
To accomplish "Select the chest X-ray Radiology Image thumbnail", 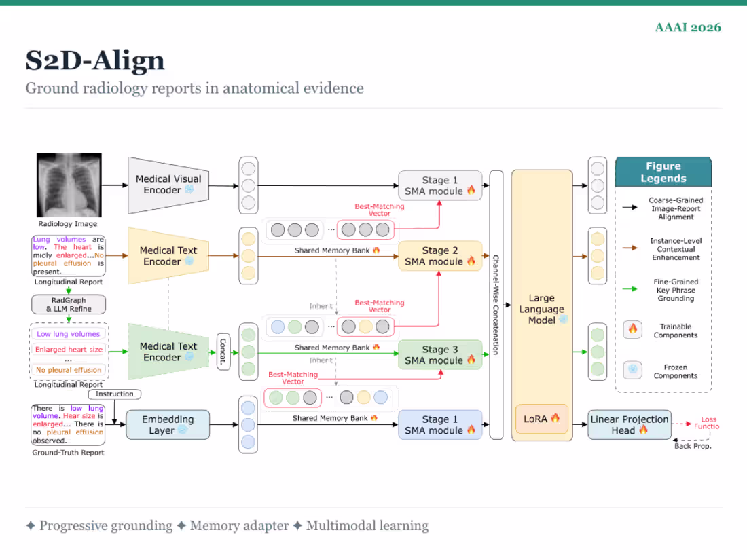I will (69, 185).
